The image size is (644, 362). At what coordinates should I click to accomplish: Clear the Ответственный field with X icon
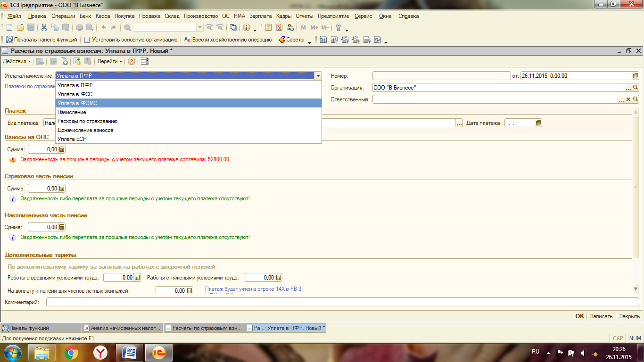click(628, 99)
